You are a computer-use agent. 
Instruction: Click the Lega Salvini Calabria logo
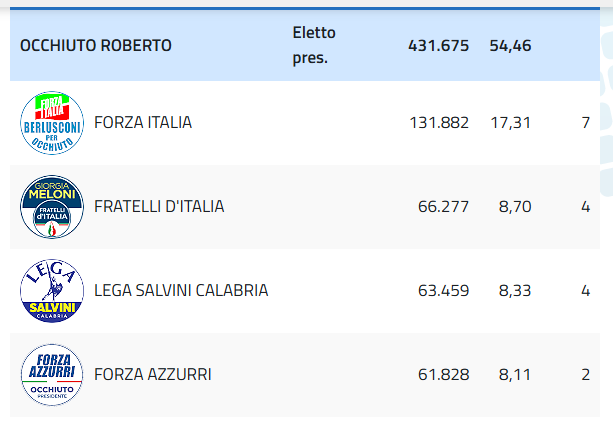(52, 291)
